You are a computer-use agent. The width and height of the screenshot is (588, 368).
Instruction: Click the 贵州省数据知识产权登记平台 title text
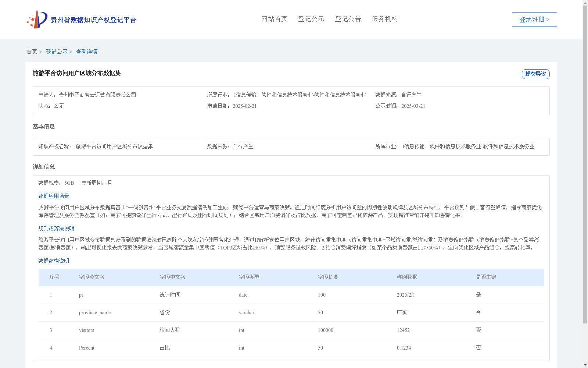tap(93, 20)
